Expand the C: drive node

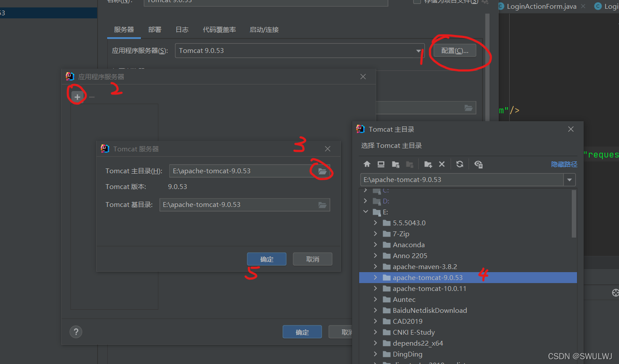[x=366, y=190]
